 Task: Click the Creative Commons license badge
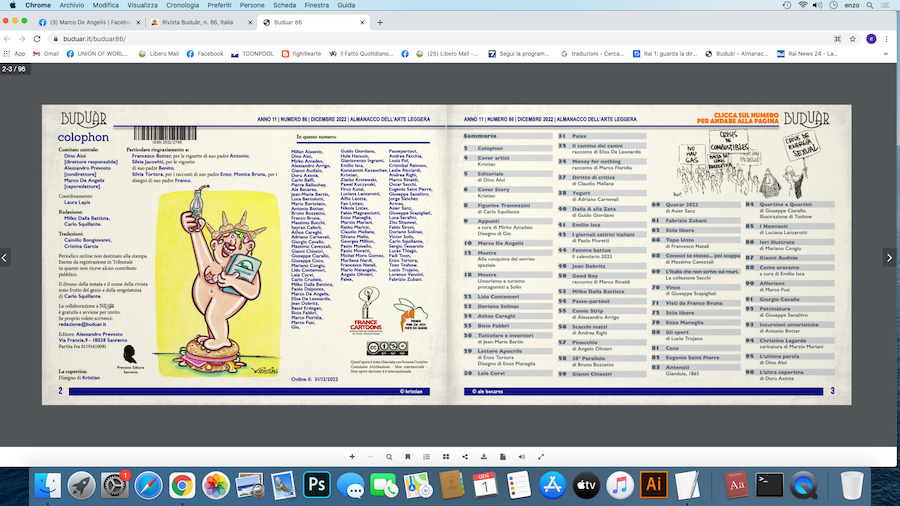pos(387,348)
